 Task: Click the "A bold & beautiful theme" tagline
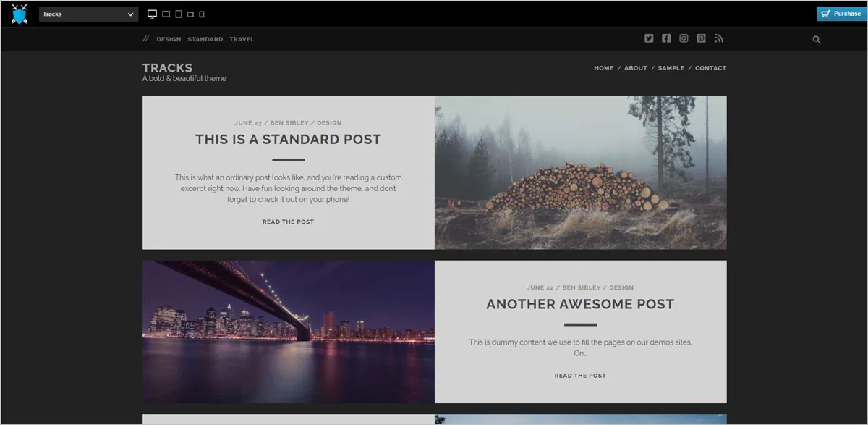tap(184, 78)
